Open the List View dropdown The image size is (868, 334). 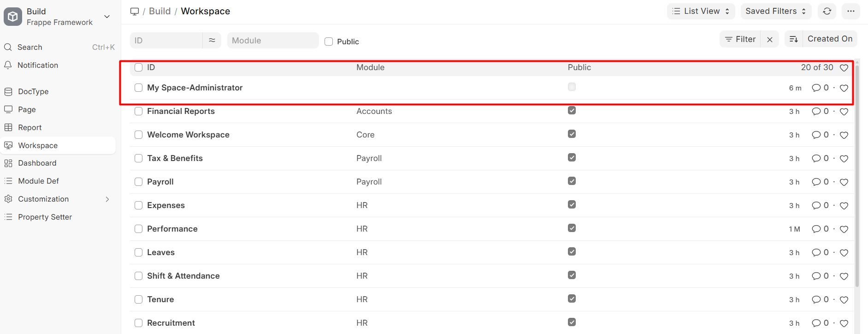701,11
